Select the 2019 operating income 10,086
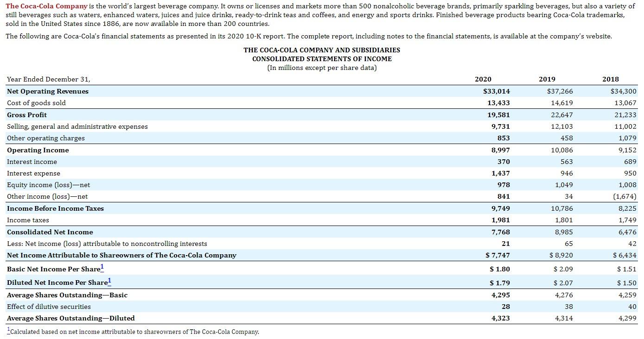The height and width of the screenshot is (339, 644). [x=561, y=150]
